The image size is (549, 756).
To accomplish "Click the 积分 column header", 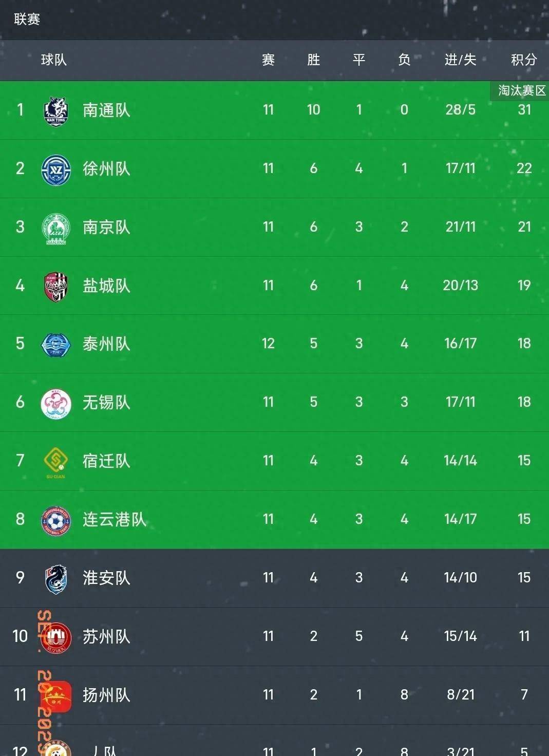I will click(x=524, y=60).
